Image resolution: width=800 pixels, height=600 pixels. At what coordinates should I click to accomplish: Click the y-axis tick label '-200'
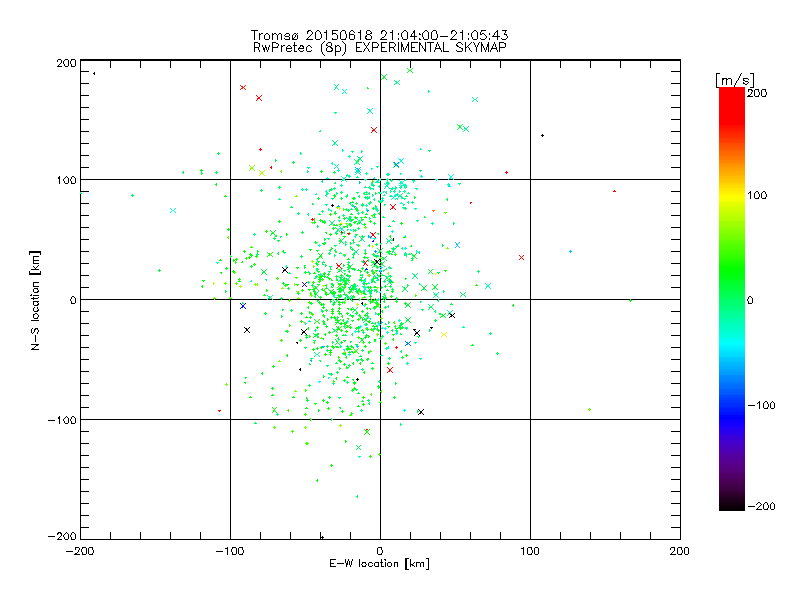click(62, 536)
